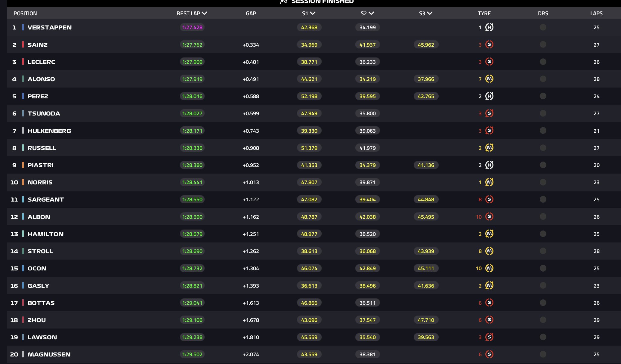621x364 pixels.
Task: Click Verstappen's hard tyre icon
Action: (489, 27)
